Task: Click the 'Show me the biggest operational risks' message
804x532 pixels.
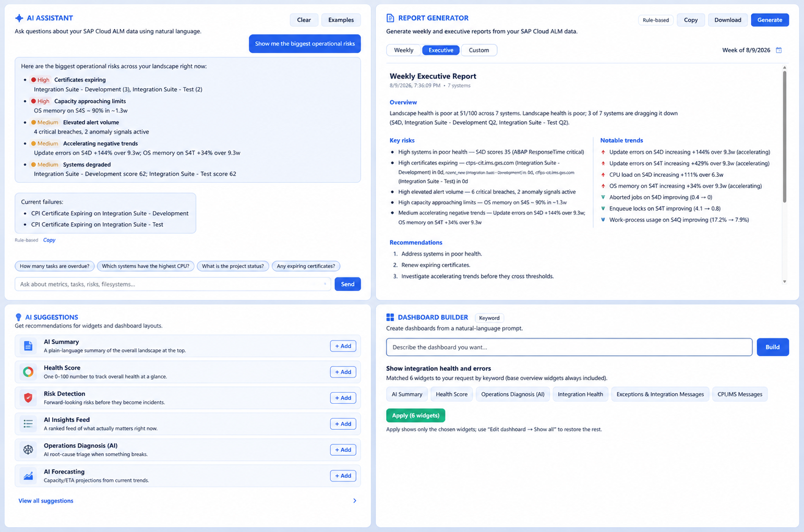Action: 305,44
